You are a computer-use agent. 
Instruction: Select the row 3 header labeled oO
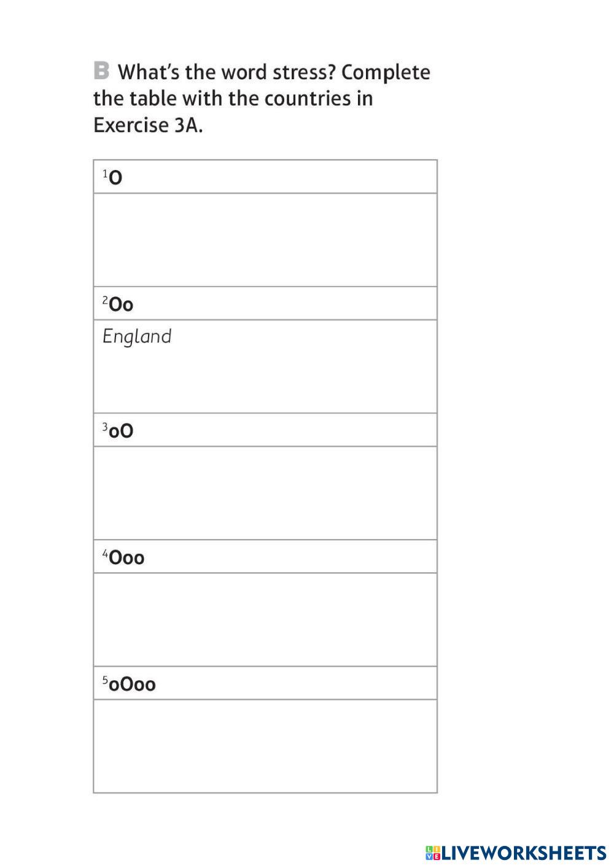(265, 430)
